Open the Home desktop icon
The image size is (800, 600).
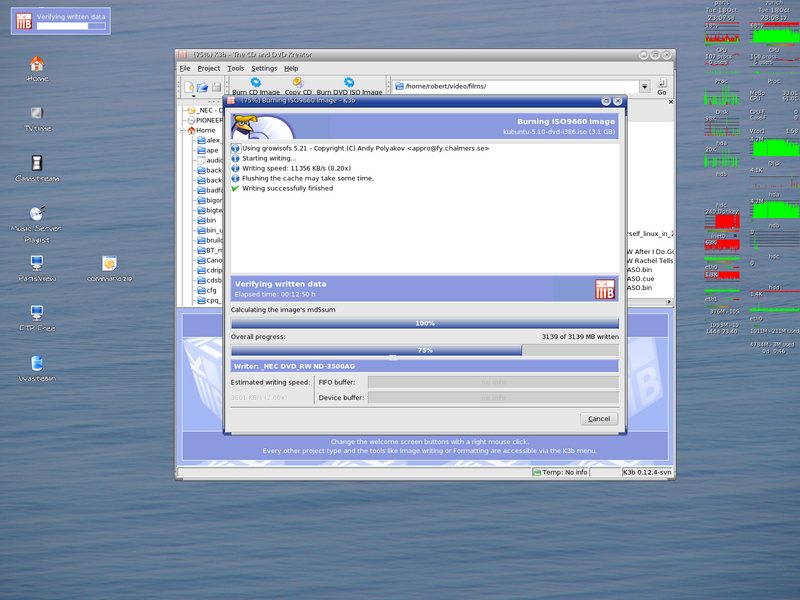click(37, 69)
